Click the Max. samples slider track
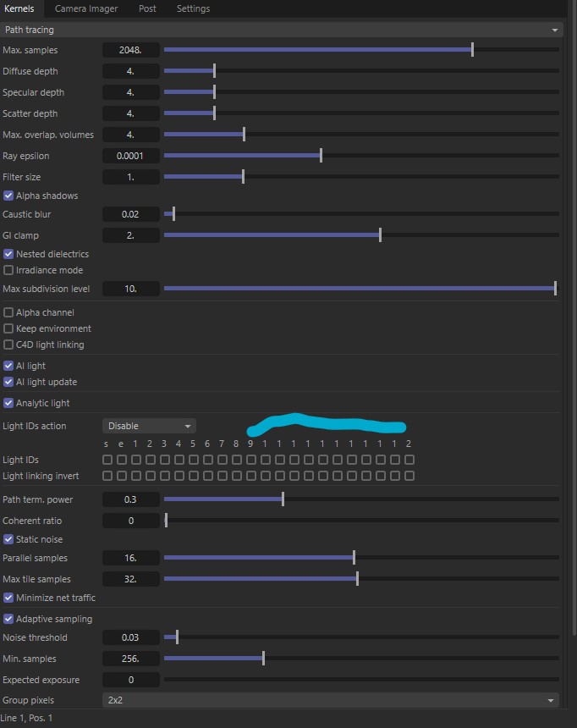The height and width of the screenshot is (728, 577). [x=361, y=50]
